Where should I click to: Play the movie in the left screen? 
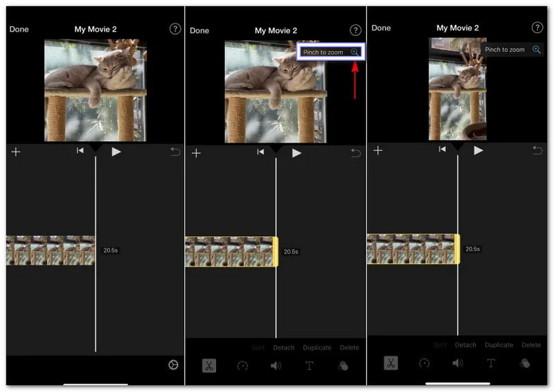[x=116, y=152]
